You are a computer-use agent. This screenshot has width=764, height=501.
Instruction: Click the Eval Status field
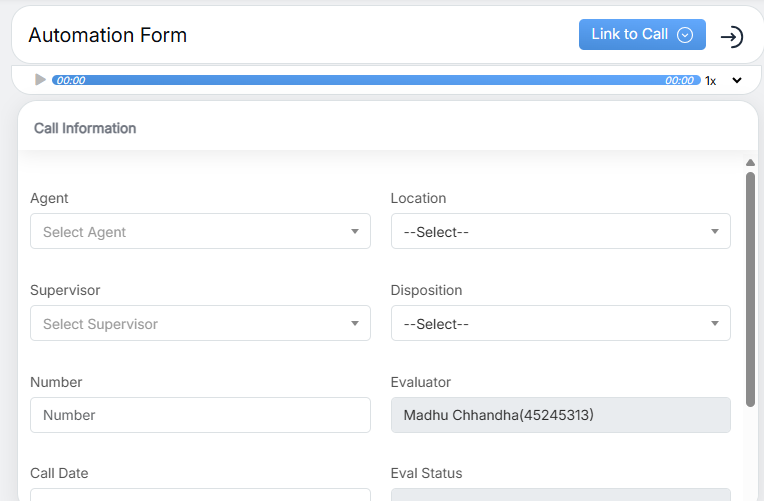[560, 494]
